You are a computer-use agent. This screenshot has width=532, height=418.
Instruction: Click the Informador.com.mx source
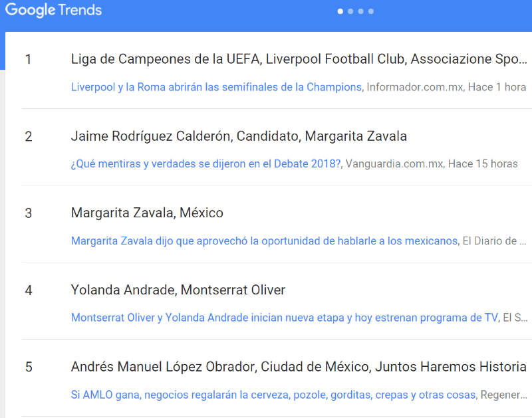click(x=415, y=87)
